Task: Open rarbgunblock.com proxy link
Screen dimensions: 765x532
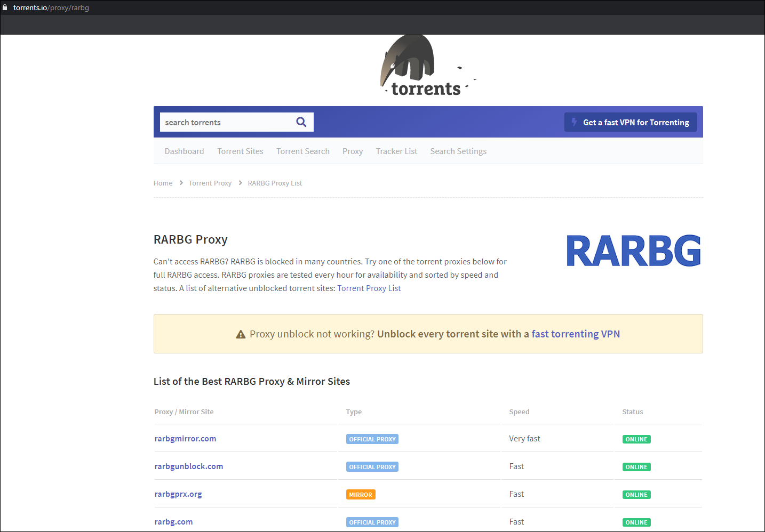Action: (x=189, y=466)
